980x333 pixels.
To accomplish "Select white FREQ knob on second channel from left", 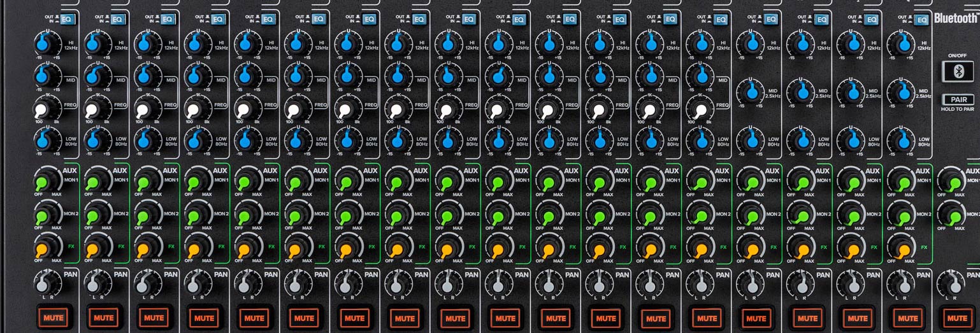I will tap(95, 110).
